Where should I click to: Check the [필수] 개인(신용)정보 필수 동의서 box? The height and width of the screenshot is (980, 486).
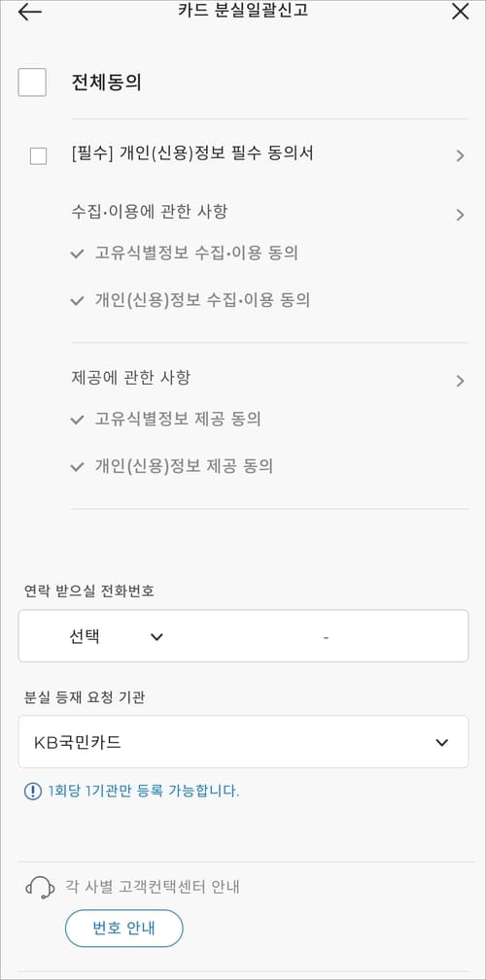pos(38,156)
